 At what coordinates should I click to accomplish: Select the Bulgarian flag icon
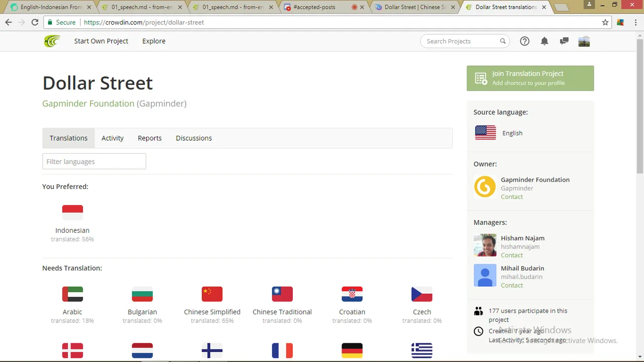[142, 294]
